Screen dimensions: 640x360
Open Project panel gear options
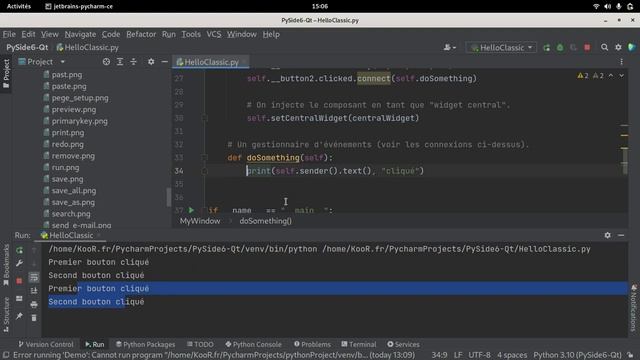[151, 62]
